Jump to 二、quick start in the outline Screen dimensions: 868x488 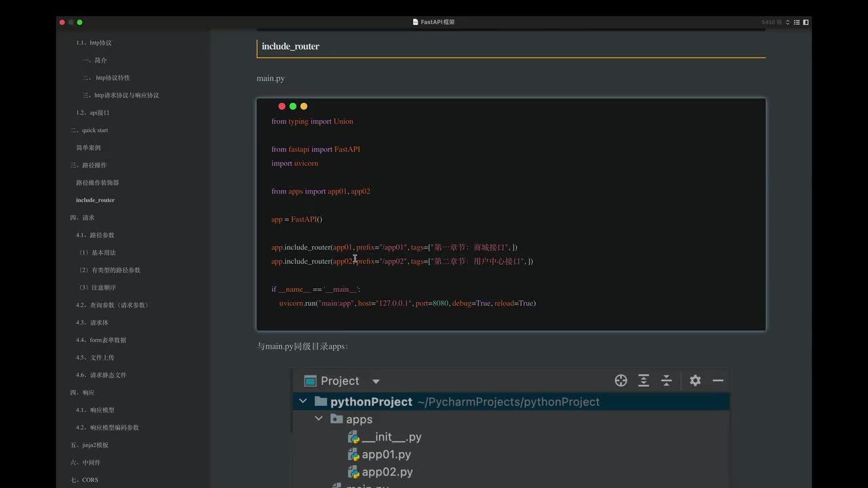pyautogui.click(x=89, y=130)
